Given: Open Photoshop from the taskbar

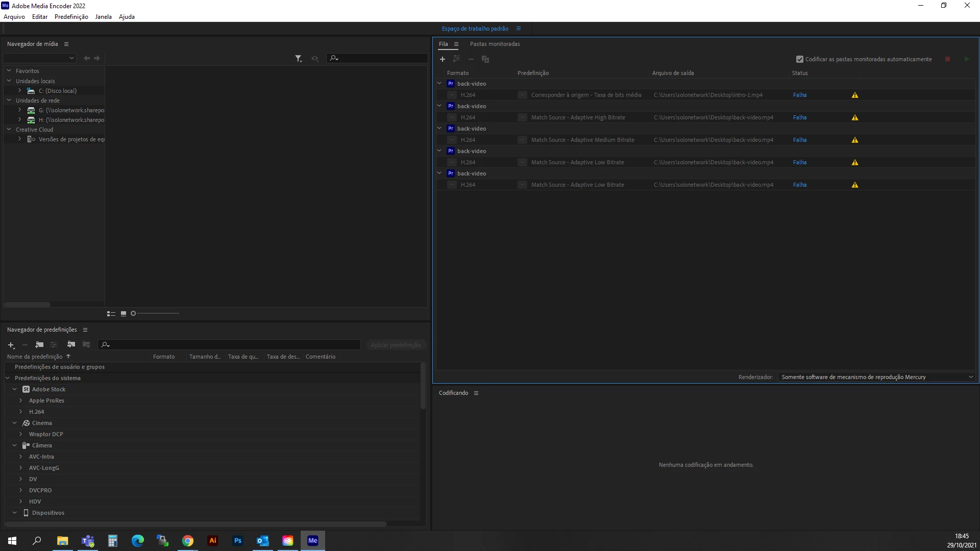Looking at the screenshot, I should (238, 540).
